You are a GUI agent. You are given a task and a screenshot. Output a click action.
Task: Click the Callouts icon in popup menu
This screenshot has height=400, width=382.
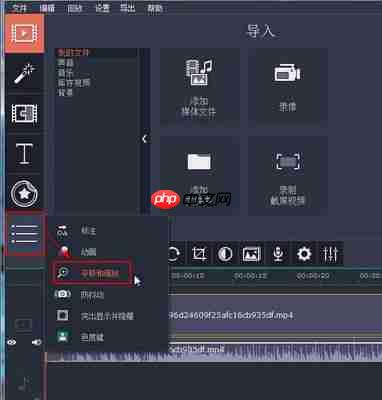pos(63,230)
